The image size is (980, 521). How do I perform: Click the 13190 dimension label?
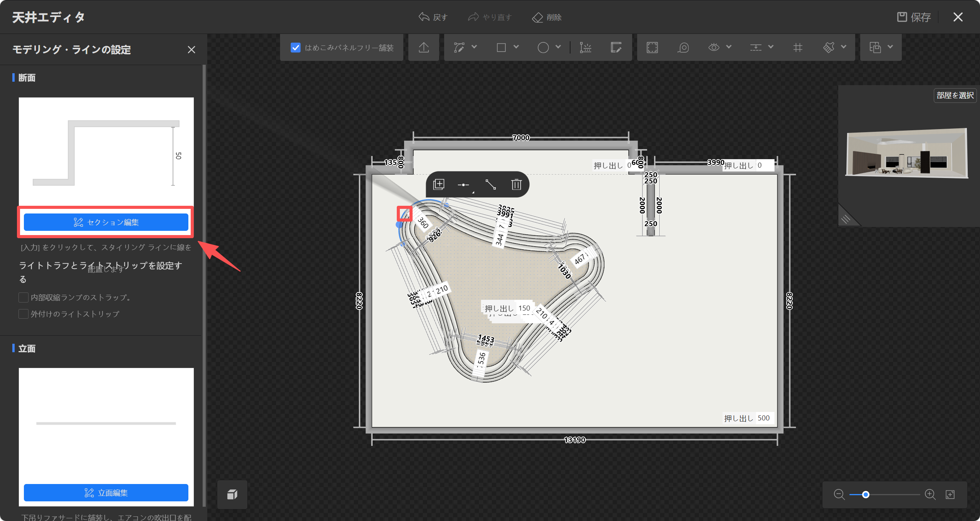[575, 440]
